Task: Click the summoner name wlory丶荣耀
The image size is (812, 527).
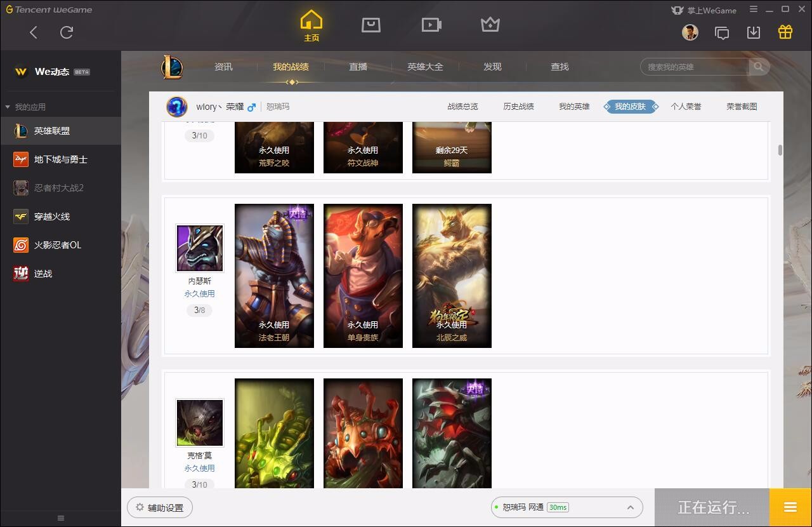Action: [220, 107]
